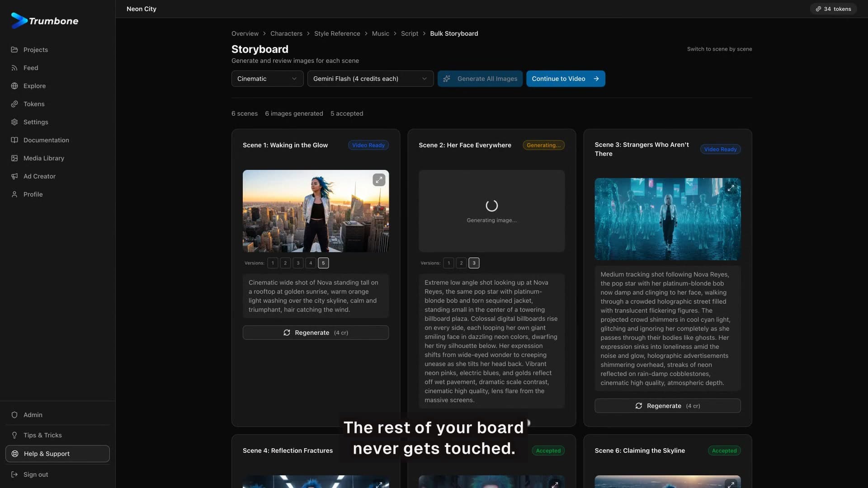
Task: Open the Music breadcrumb
Action: pos(380,33)
